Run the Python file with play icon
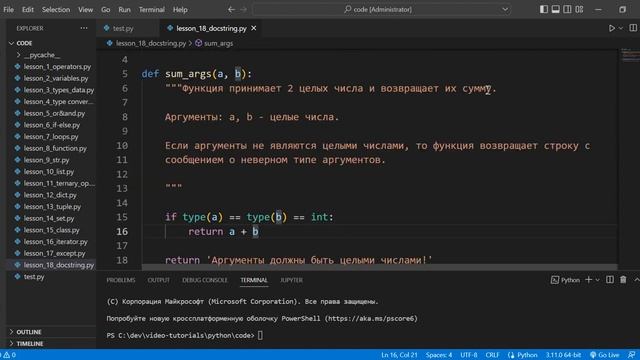The width and height of the screenshot is (640, 360). coord(611,28)
